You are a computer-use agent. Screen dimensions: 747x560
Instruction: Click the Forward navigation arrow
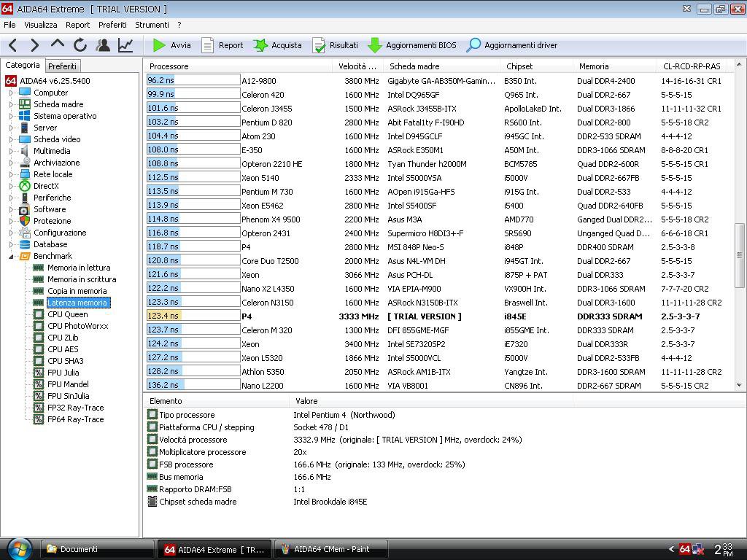[x=34, y=45]
